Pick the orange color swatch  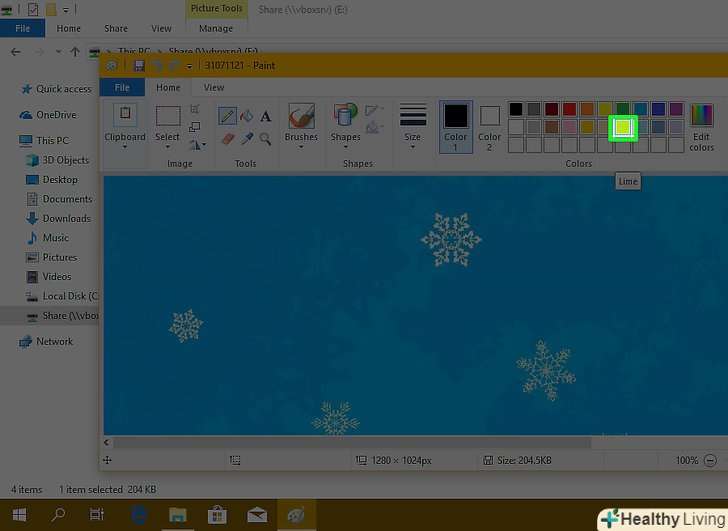587,109
